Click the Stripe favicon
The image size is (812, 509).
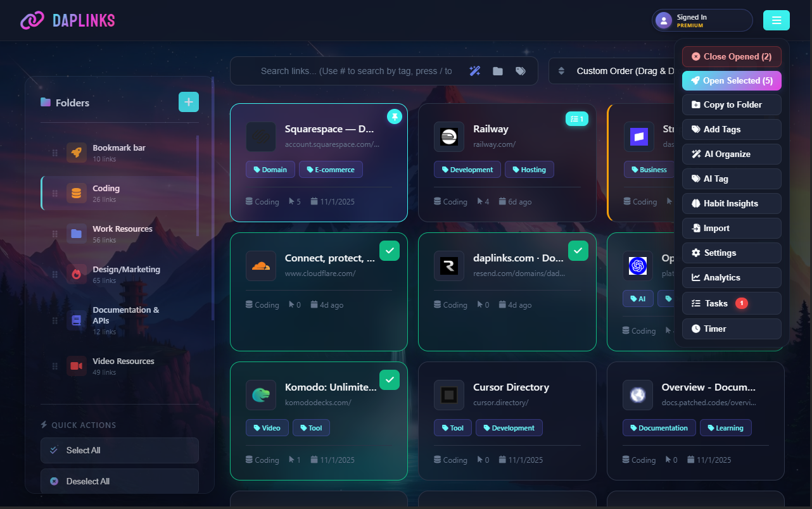(x=639, y=137)
